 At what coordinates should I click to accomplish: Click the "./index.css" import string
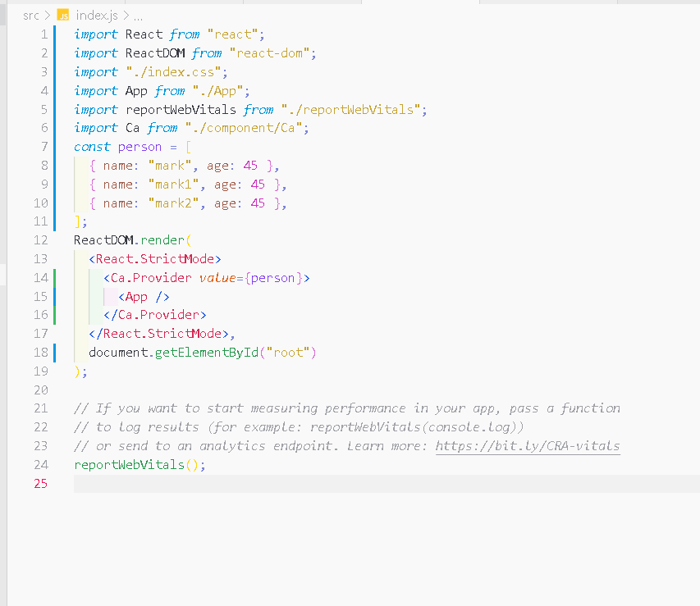coord(174,72)
